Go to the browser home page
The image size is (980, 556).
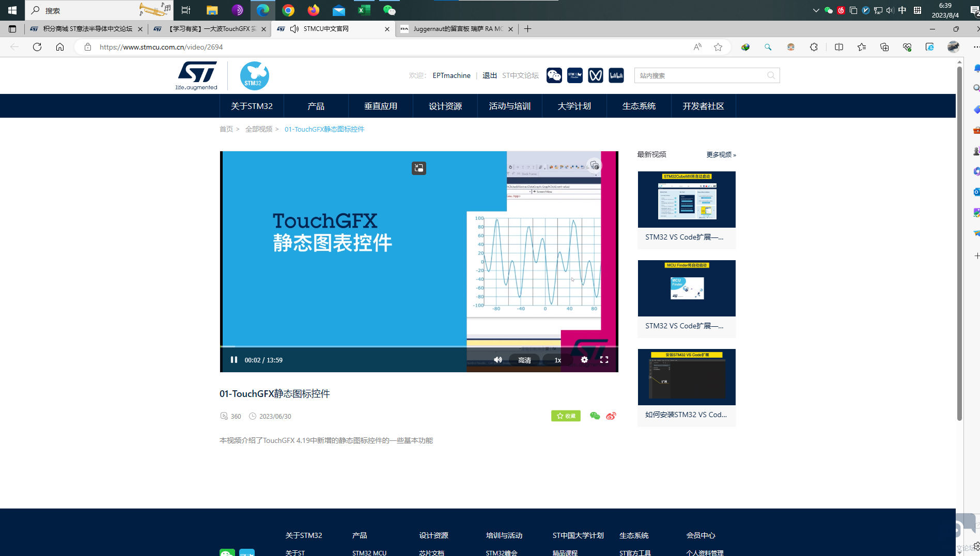pos(60,47)
